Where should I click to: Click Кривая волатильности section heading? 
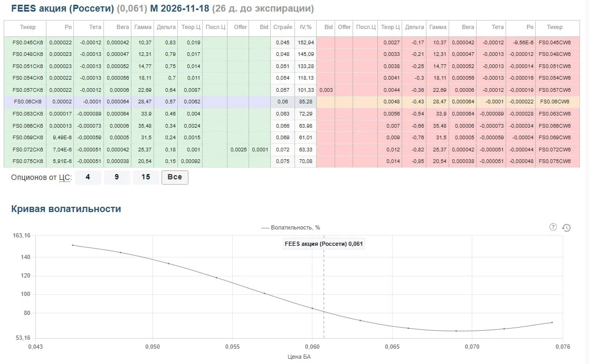[x=66, y=209]
